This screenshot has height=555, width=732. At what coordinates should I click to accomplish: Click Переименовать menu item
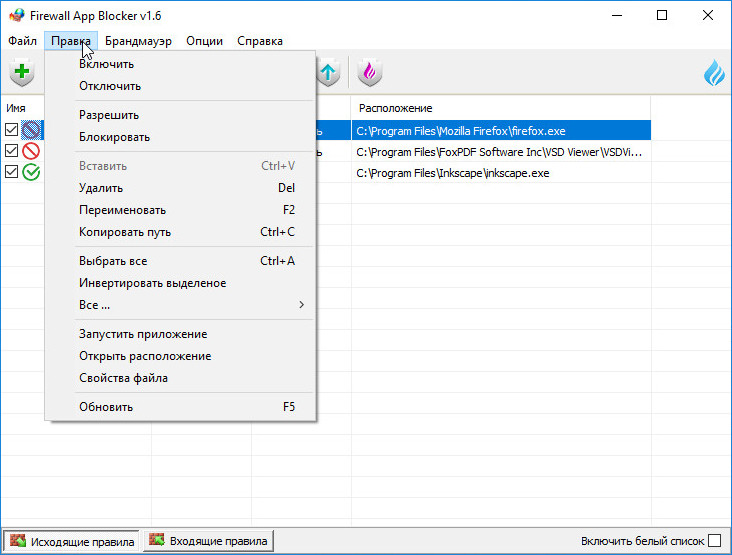[181, 210]
